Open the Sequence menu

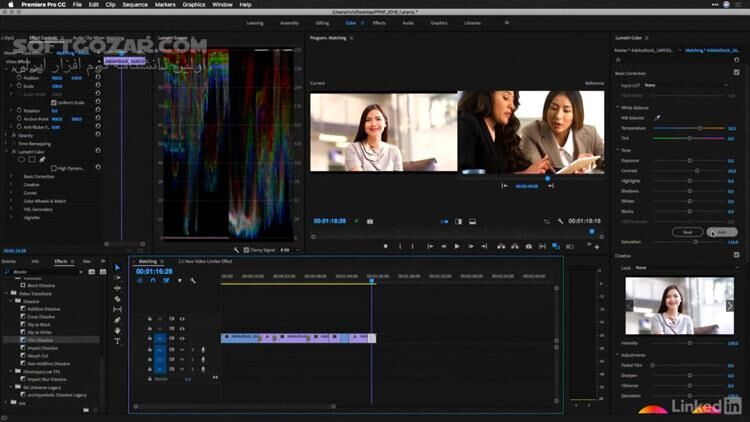pyautogui.click(x=135, y=4)
